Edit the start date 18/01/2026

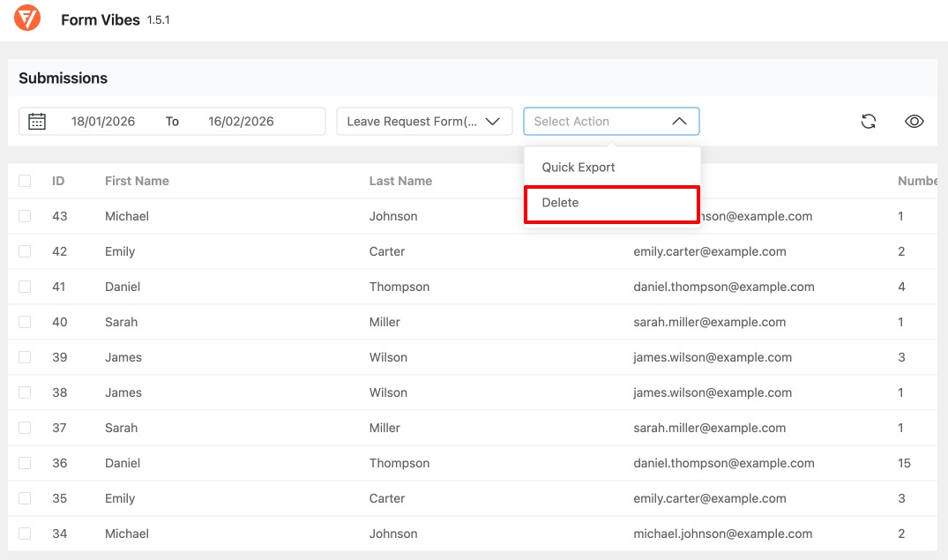[x=103, y=122]
